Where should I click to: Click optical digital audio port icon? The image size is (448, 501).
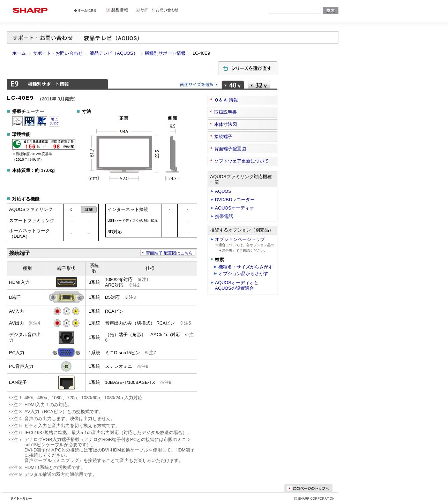pyautogui.click(x=66, y=337)
